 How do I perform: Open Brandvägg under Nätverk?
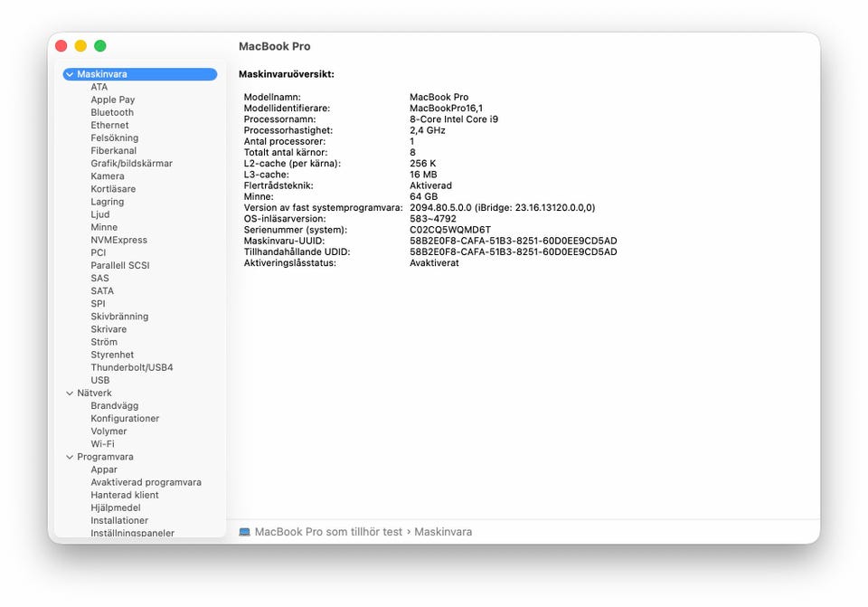click(114, 406)
